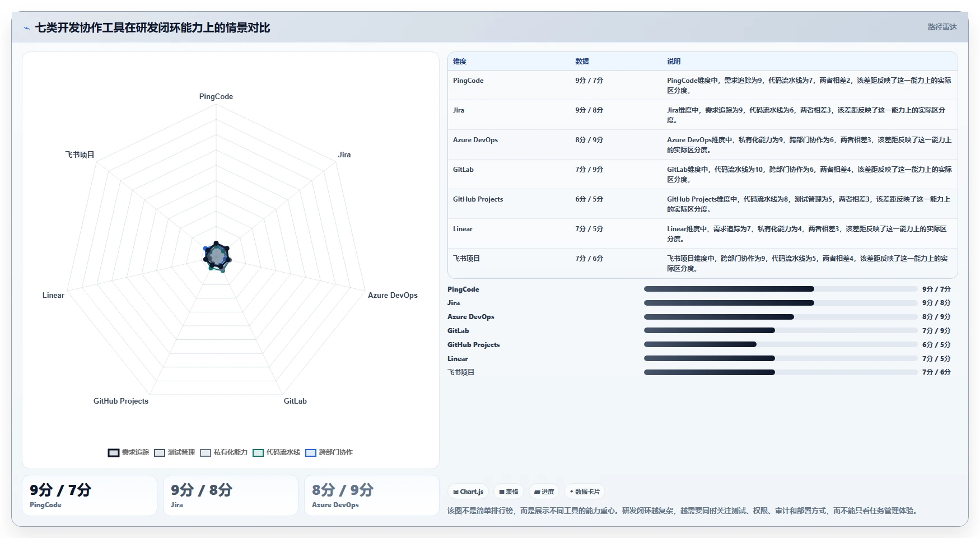980x538 pixels.
Task: Toggle the 测试管理 legend series
Action: (x=174, y=452)
